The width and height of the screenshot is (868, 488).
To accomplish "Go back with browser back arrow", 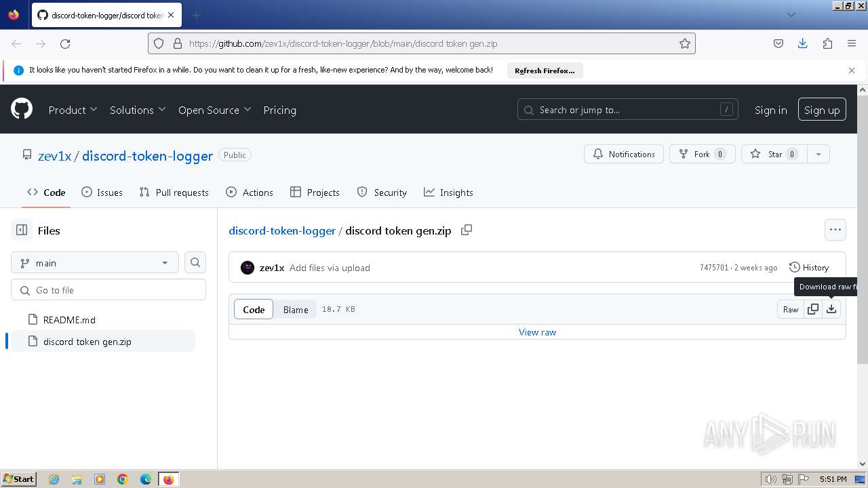I will tap(16, 43).
